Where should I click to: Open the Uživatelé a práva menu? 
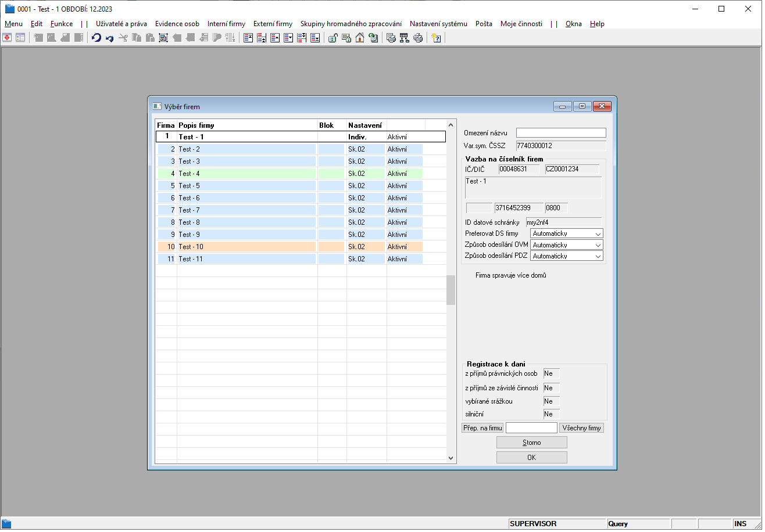[x=121, y=24]
